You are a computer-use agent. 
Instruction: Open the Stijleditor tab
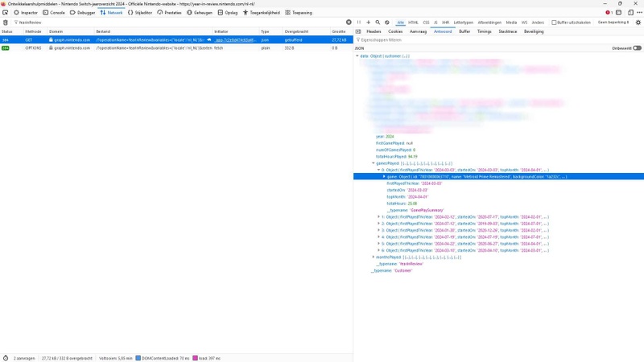[x=140, y=13]
